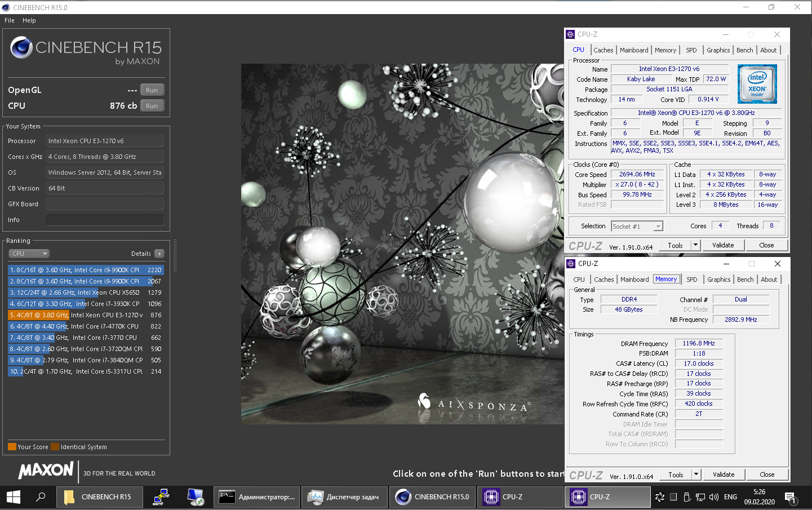Switch to Bench tab in upper CPU-Z window
This screenshot has width=812, height=510.
(745, 50)
